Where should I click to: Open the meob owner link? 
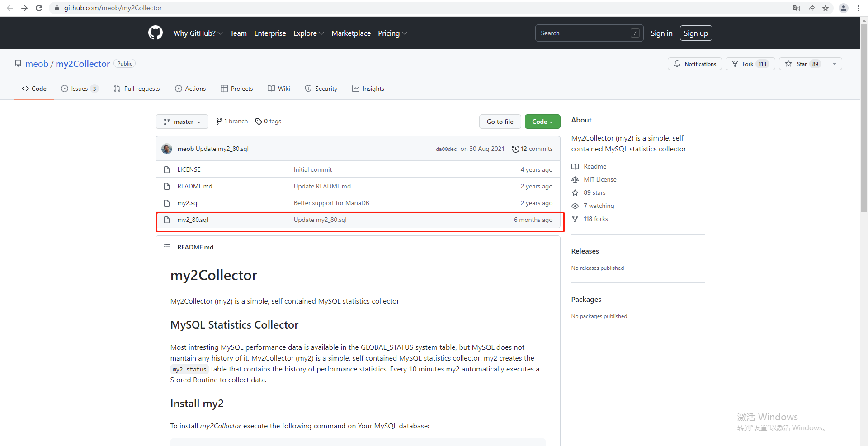[37, 64]
